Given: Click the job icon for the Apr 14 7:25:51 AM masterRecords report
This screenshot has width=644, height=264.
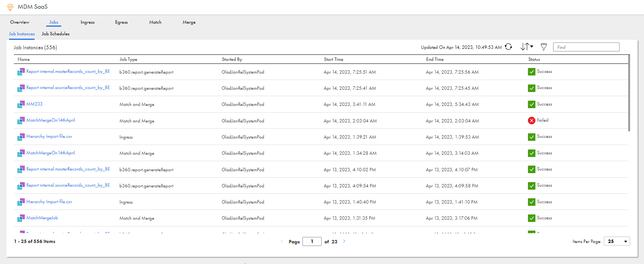Looking at the screenshot, I should (x=21, y=72).
